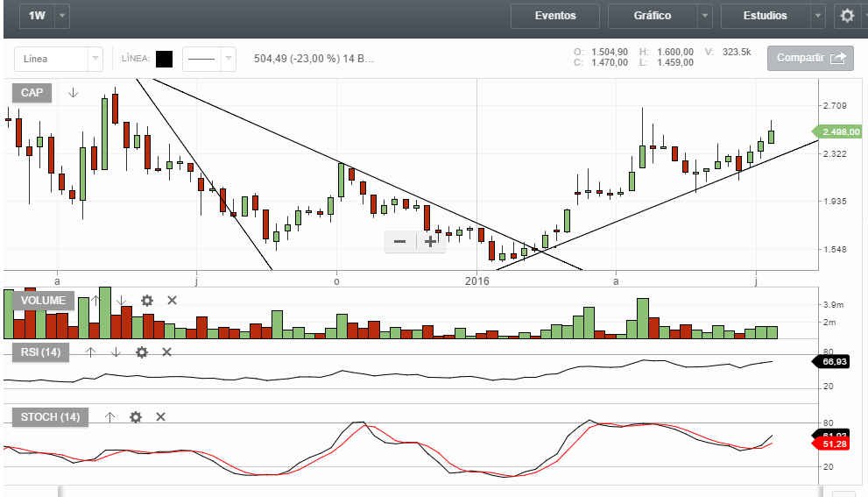Click the STOCH (14) panel label

(x=51, y=416)
